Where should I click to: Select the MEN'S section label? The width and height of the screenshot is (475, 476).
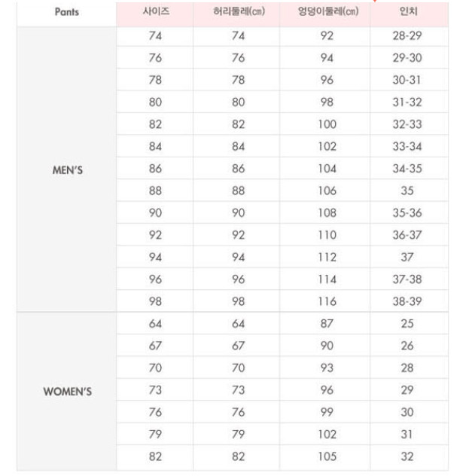coord(66,169)
